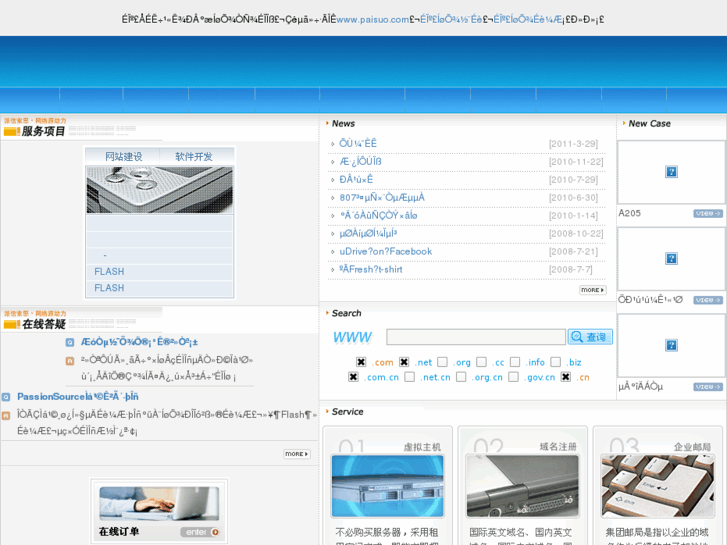
Task: Click the 虚拟主机 service title
Action: (422, 447)
